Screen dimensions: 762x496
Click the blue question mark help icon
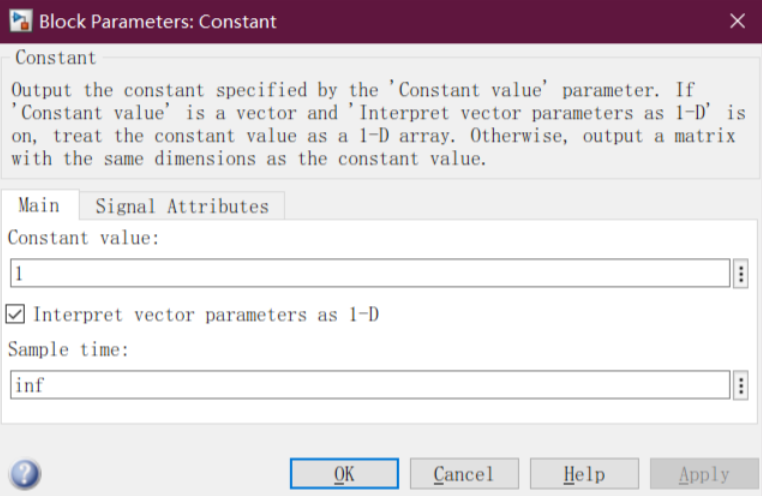[25, 474]
